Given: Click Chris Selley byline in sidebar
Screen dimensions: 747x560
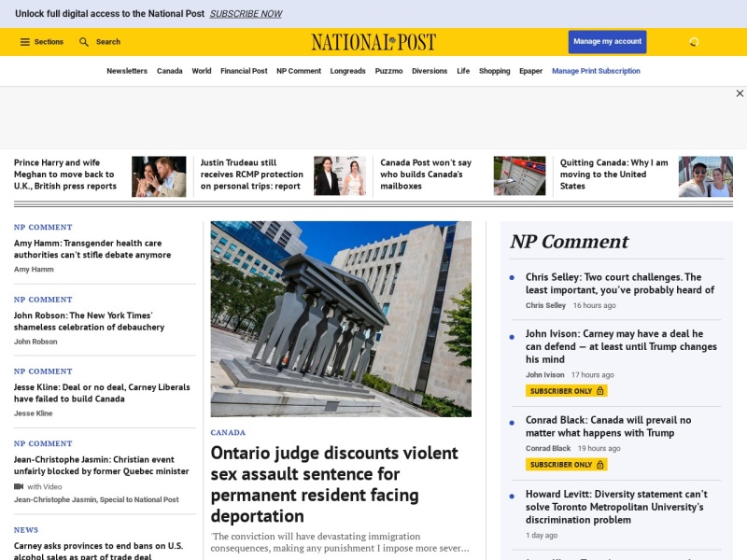Looking at the screenshot, I should (x=545, y=306).
